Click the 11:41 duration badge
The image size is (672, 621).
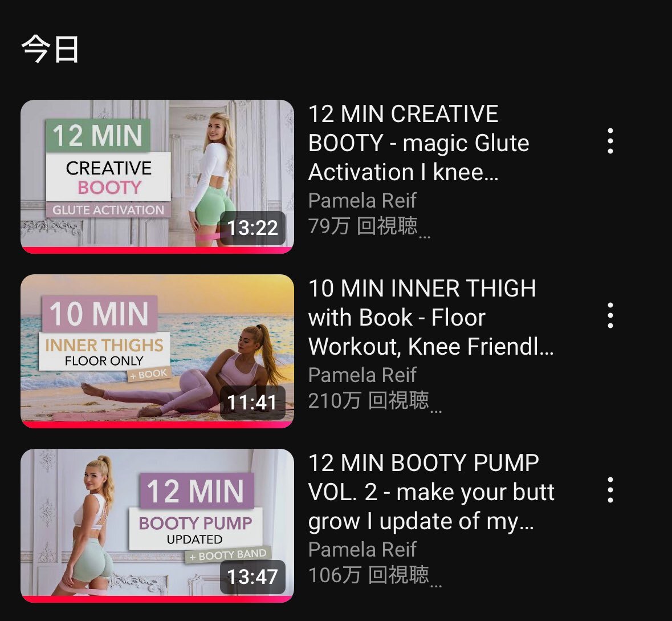pos(252,402)
